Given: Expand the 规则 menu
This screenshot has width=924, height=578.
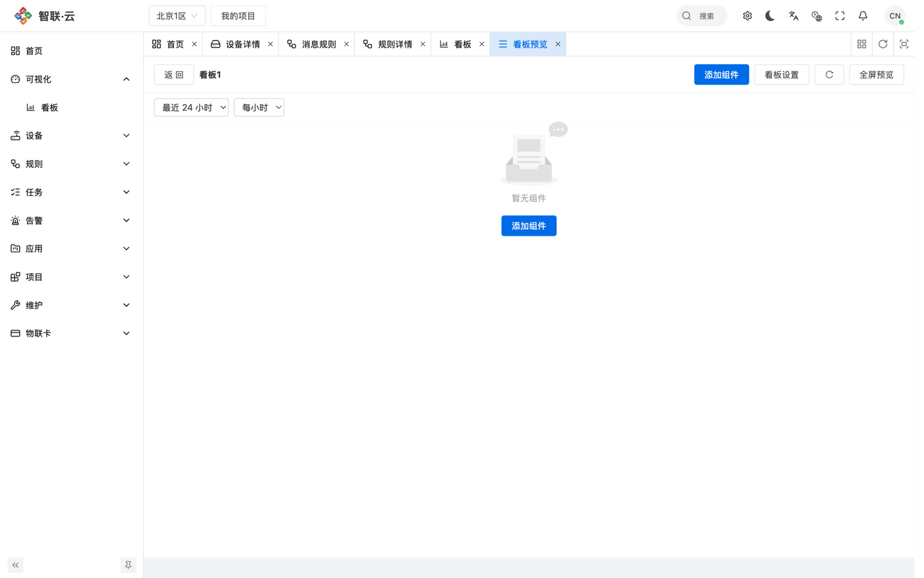Looking at the screenshot, I should [x=71, y=164].
